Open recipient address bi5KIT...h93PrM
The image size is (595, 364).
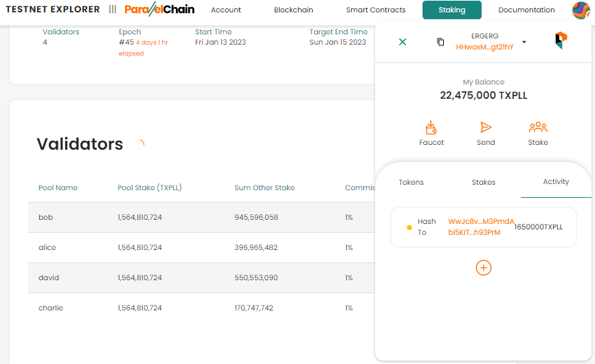point(474,232)
